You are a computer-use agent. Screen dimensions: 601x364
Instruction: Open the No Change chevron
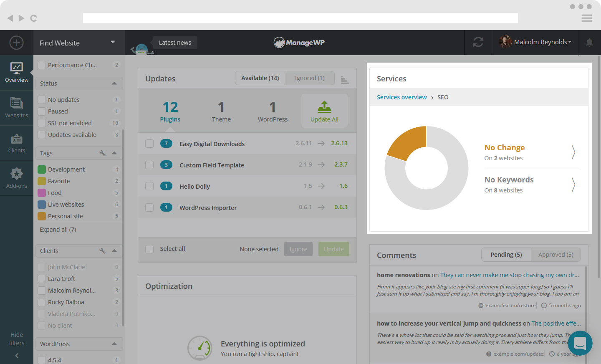pos(573,152)
